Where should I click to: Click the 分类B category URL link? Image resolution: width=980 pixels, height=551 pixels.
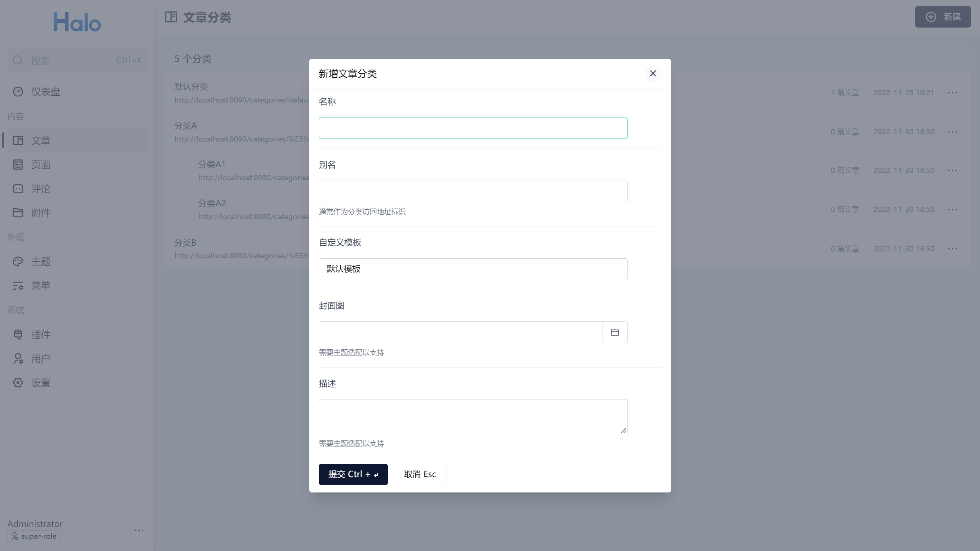click(242, 256)
